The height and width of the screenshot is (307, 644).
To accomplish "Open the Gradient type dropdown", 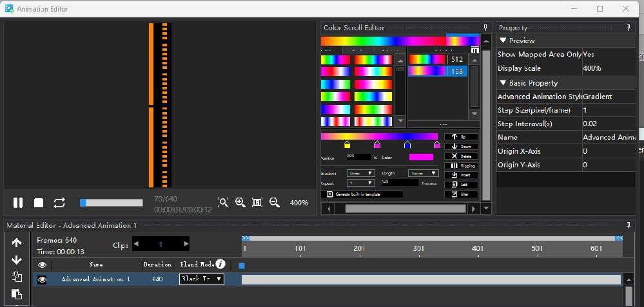I will [360, 173].
